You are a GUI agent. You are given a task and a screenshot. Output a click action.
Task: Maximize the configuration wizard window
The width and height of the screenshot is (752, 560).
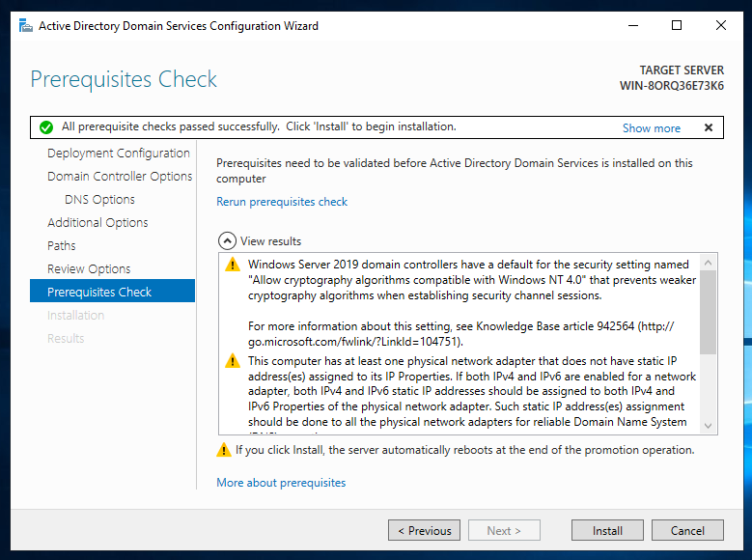677,25
